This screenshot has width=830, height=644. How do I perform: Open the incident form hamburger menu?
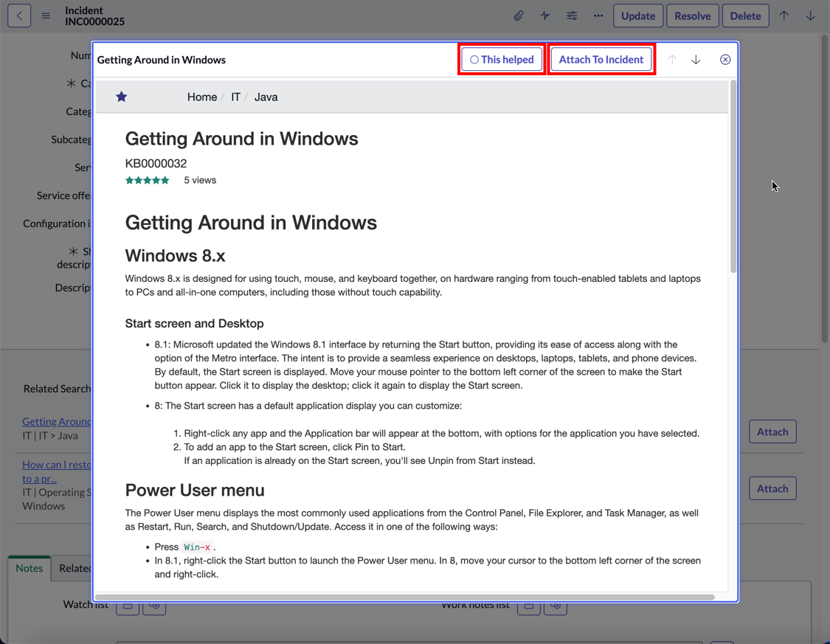coord(46,16)
